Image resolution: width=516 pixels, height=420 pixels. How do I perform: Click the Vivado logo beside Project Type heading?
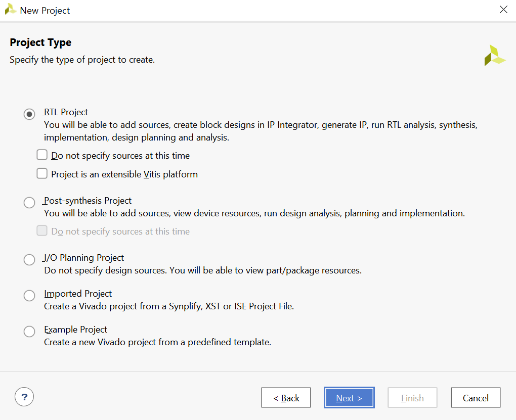coord(494,56)
